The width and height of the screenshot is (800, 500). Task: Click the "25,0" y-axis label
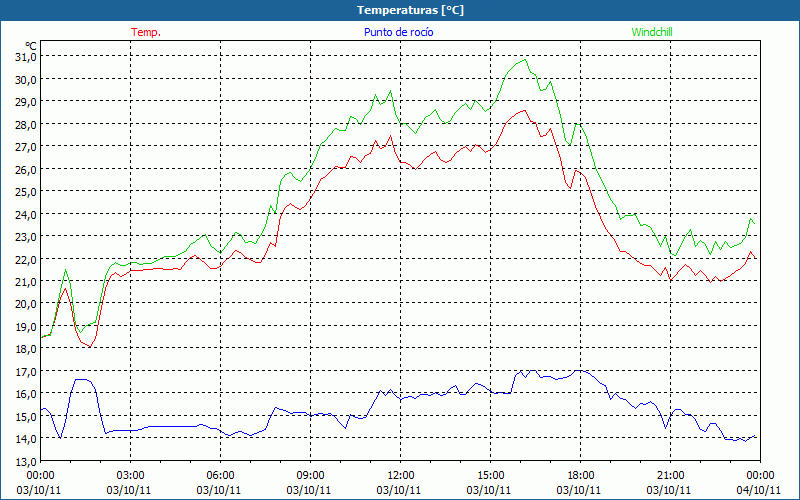point(26,191)
